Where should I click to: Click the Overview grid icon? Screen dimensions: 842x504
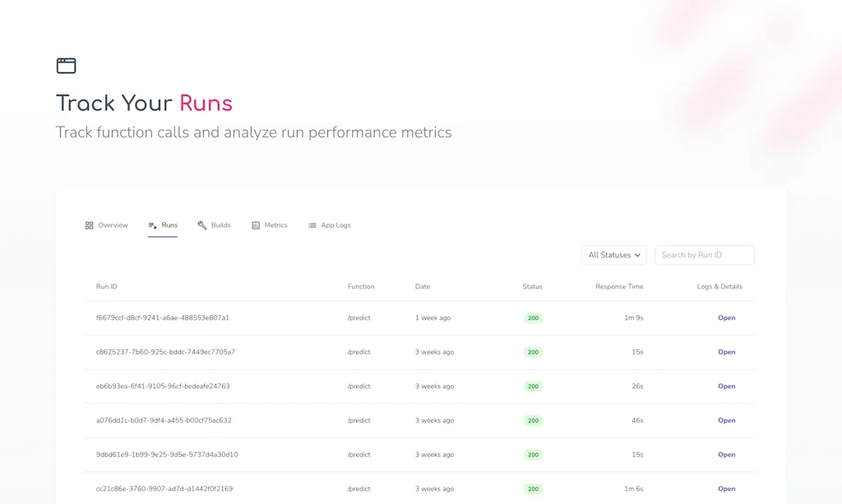click(89, 225)
